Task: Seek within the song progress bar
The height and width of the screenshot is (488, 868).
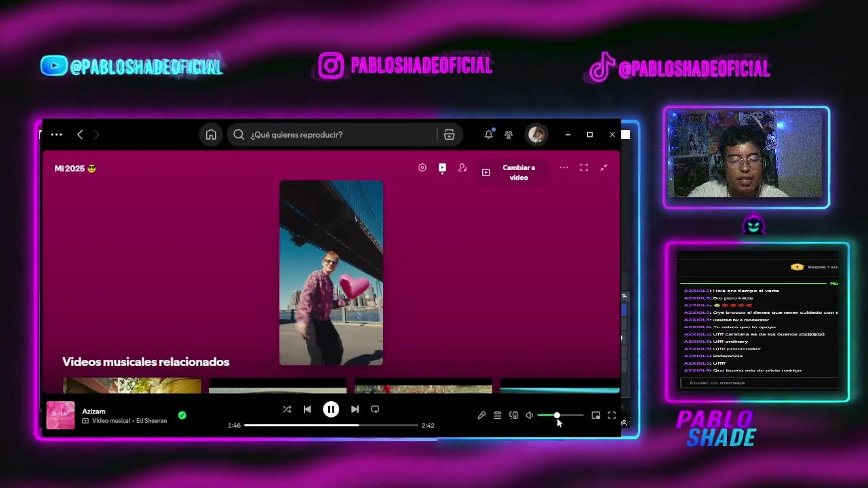Action: click(x=331, y=425)
